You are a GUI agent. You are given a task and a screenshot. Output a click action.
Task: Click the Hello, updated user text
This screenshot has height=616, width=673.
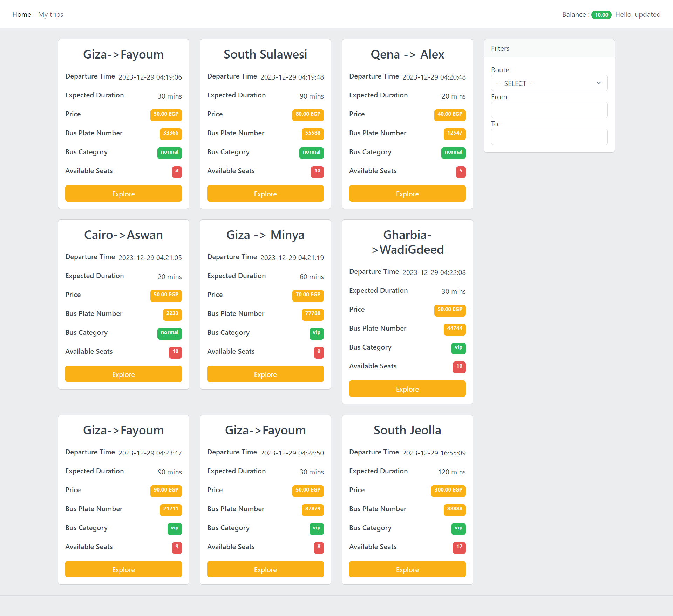pyautogui.click(x=638, y=14)
